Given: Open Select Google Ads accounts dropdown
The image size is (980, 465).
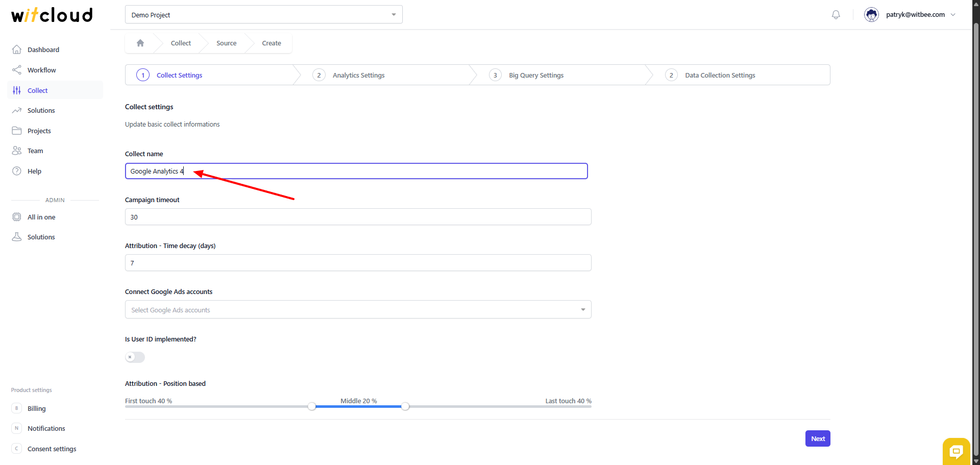Looking at the screenshot, I should coord(358,310).
